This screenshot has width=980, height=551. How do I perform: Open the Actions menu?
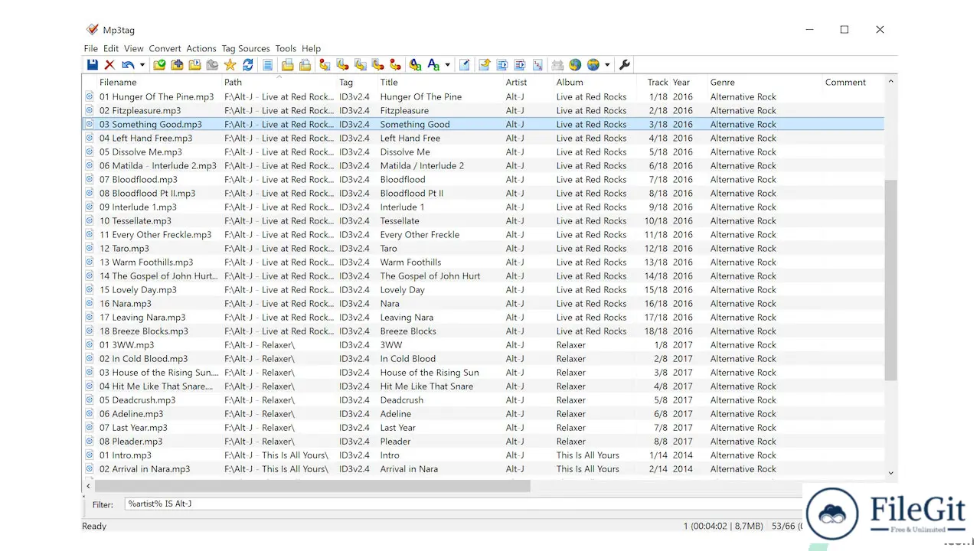[201, 48]
